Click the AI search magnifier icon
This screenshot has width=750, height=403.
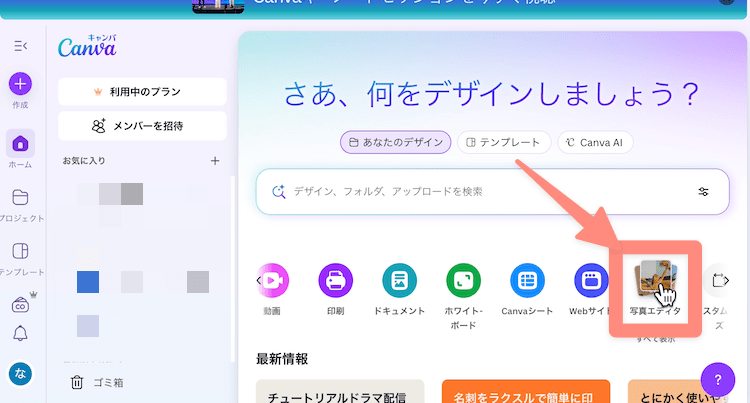tap(279, 192)
